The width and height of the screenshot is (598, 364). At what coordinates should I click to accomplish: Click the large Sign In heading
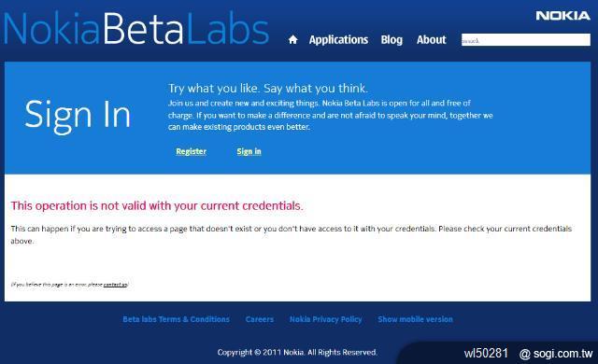[x=78, y=116]
